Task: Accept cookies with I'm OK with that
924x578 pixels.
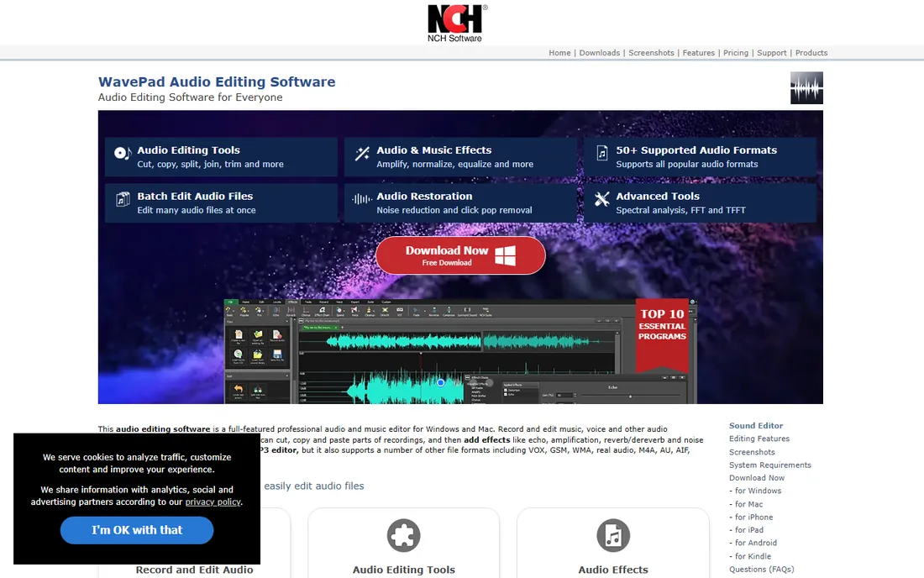Action: pos(137,530)
